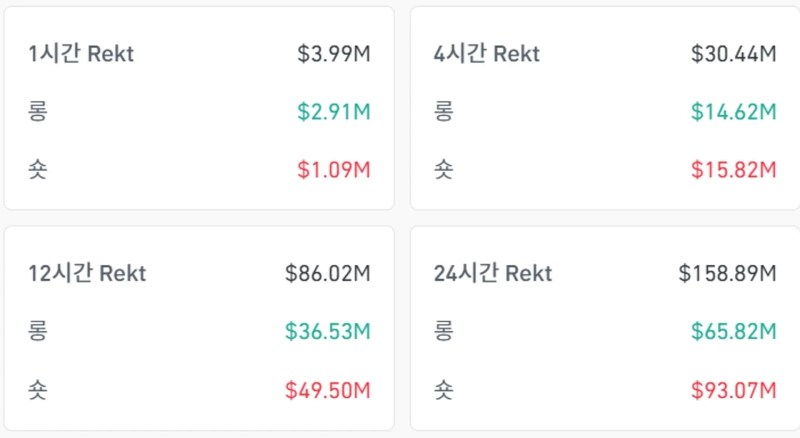Click the 1시간 Rekt card title
Image resolution: width=800 pixels, height=438 pixels.
coord(81,54)
